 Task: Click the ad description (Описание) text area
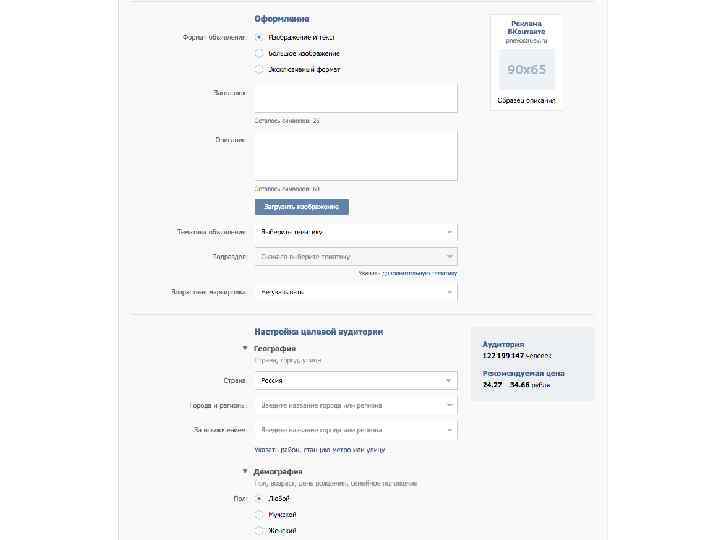355,155
